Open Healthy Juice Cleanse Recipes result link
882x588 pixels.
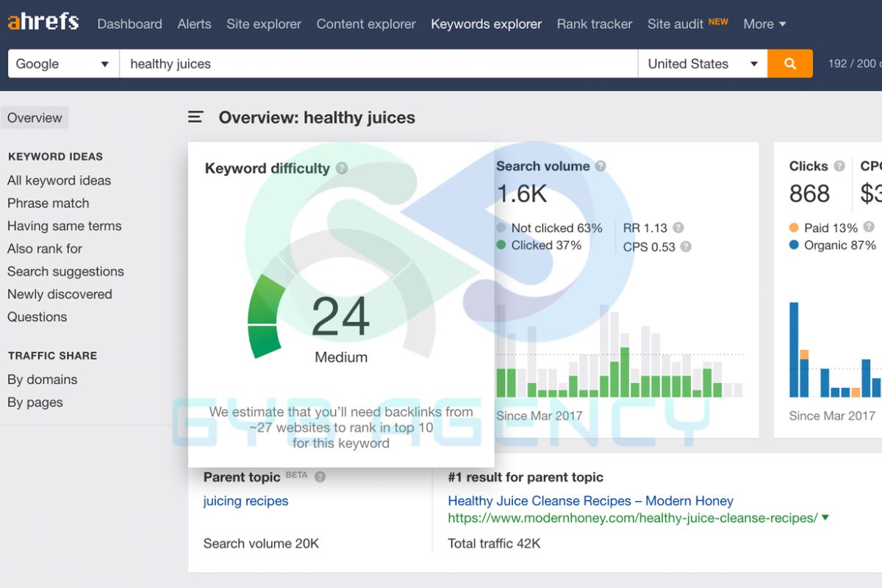590,501
